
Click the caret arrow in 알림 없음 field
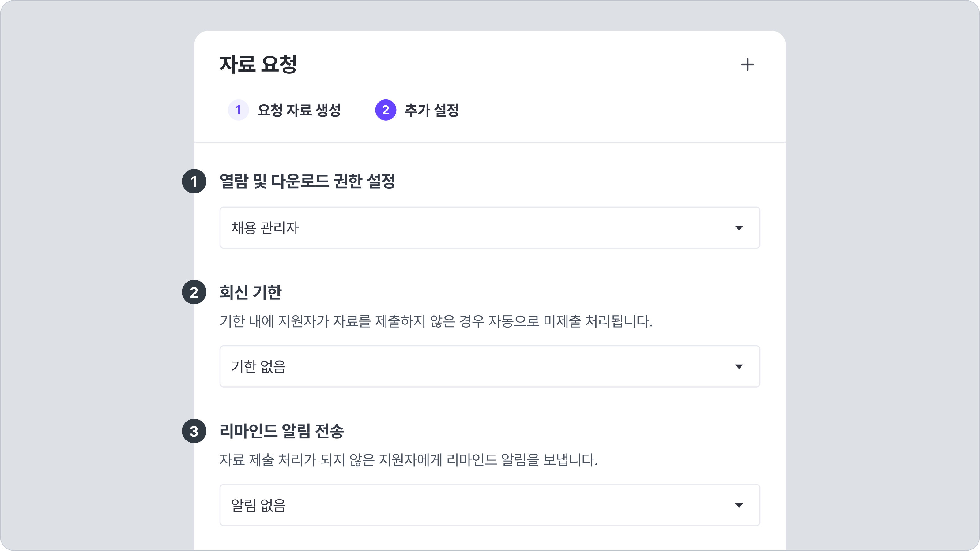tap(738, 505)
